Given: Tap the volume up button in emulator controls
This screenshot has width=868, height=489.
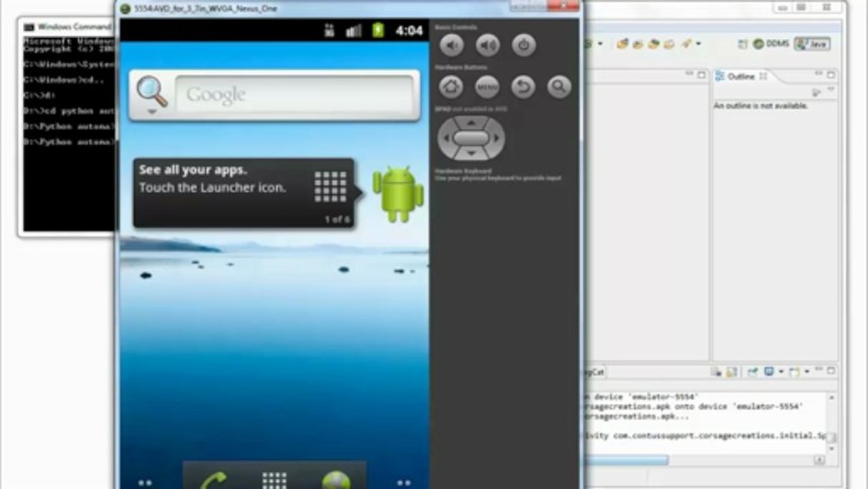Looking at the screenshot, I should tap(487, 46).
